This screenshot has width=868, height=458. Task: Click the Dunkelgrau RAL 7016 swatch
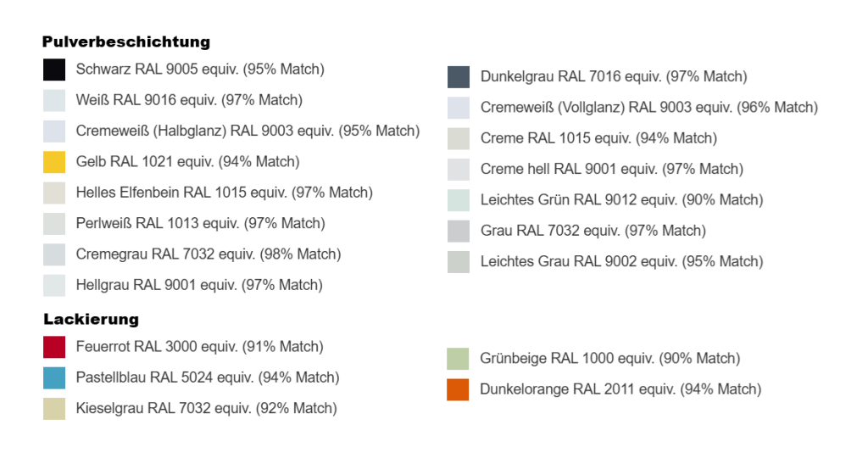pos(459,77)
